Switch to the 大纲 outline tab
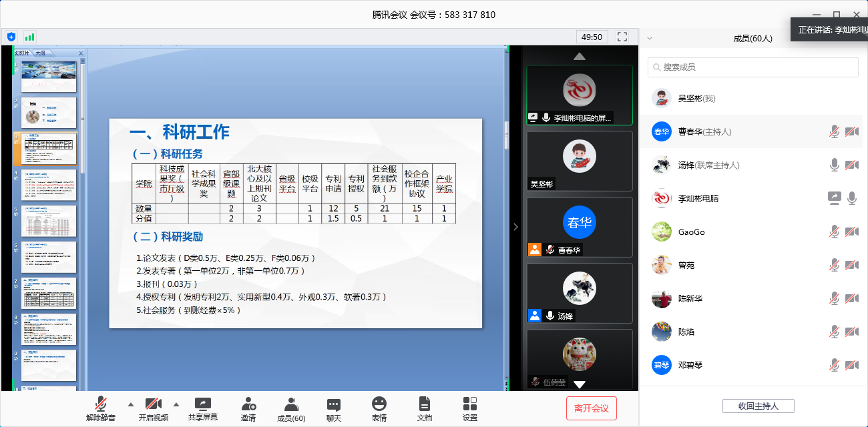 coord(41,53)
